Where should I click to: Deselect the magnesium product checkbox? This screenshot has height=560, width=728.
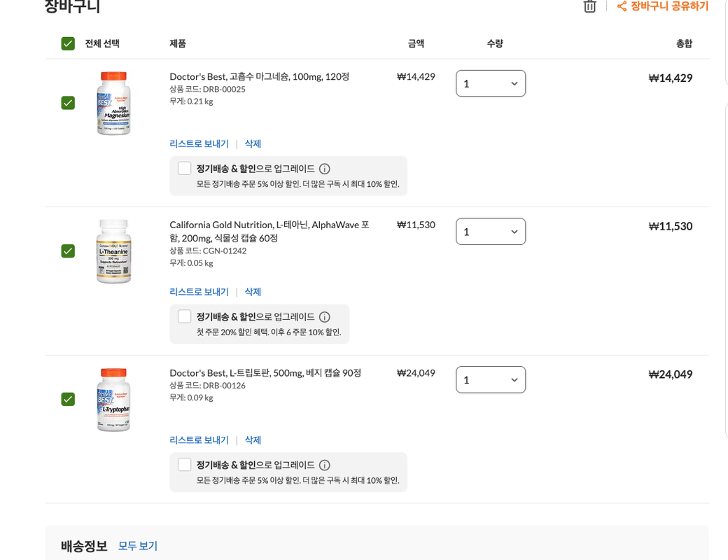[x=69, y=103]
